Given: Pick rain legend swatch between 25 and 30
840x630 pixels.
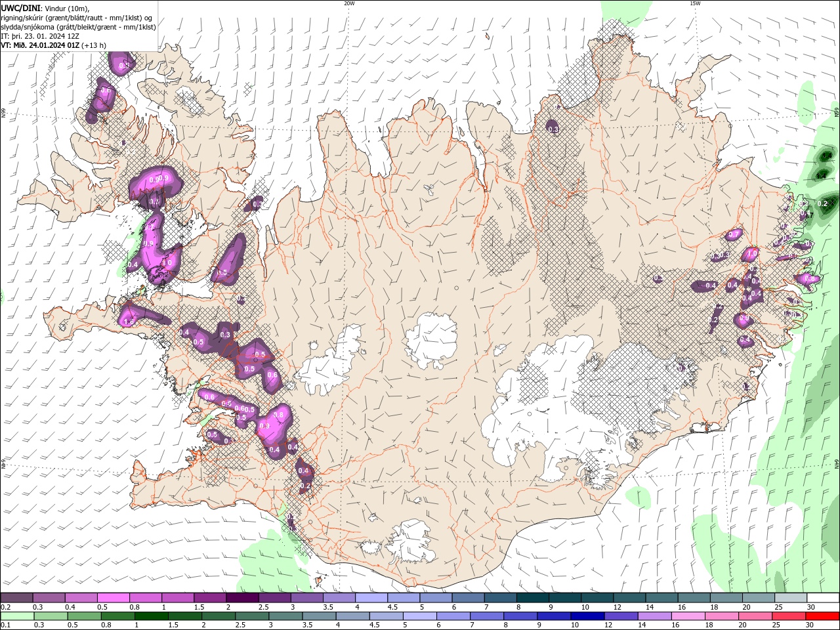Looking at the screenshot, I should [x=789, y=616].
